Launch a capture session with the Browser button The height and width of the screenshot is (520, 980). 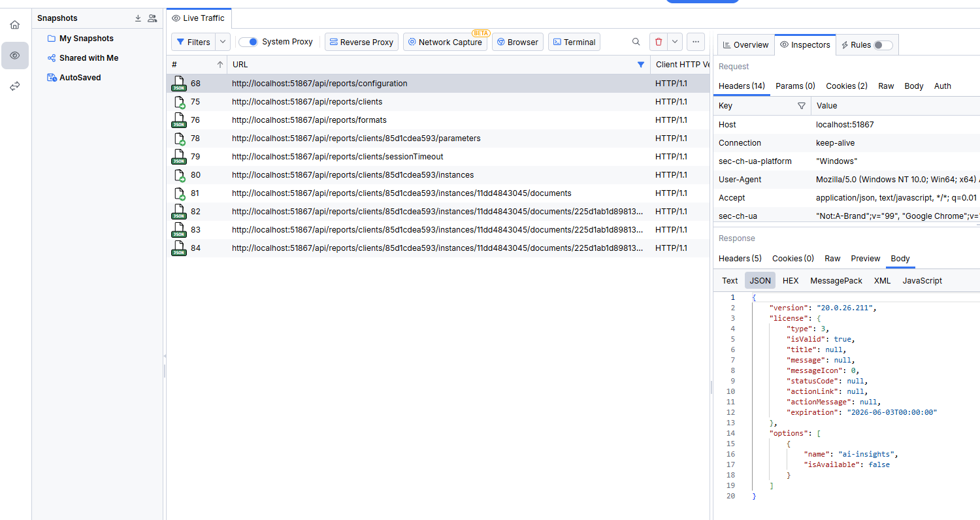(517, 41)
